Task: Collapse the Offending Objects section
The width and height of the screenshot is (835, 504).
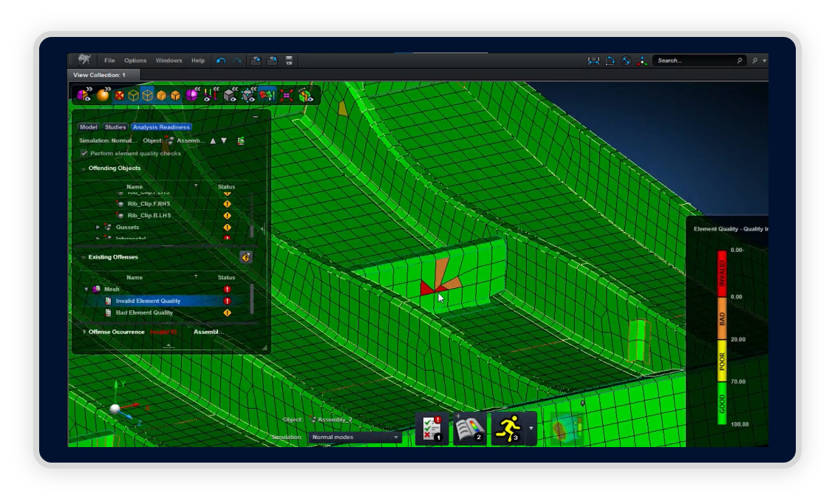Action: 83,168
